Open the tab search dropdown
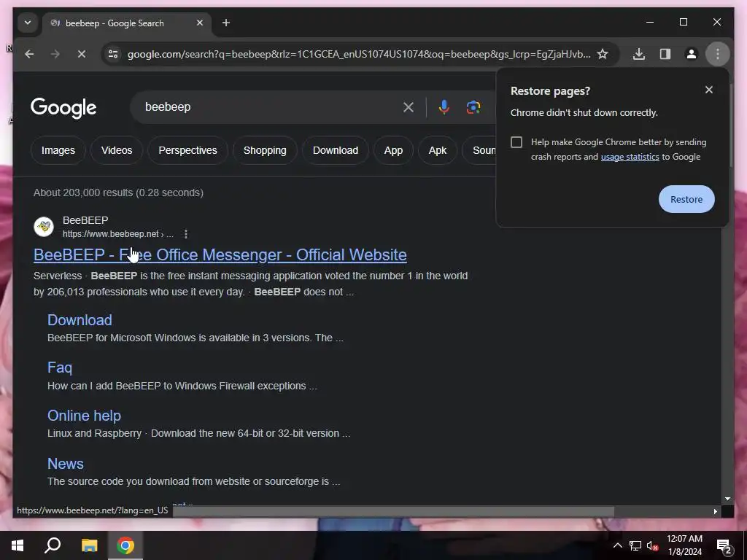 pyautogui.click(x=28, y=23)
